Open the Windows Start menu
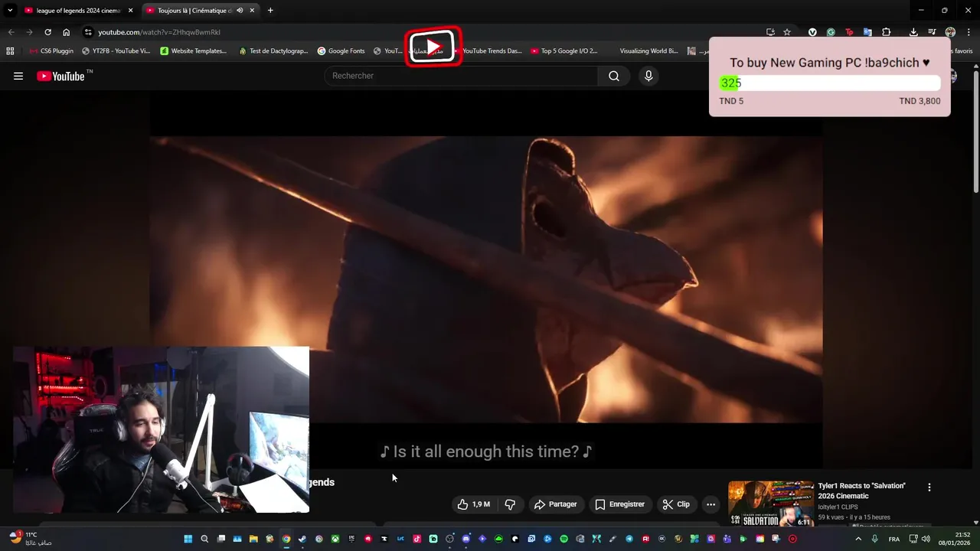 (188, 539)
